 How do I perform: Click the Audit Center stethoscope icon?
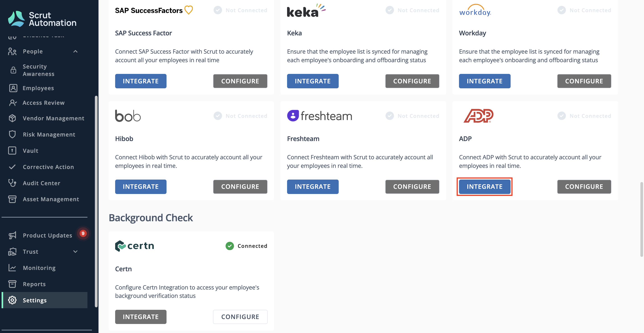click(x=12, y=183)
